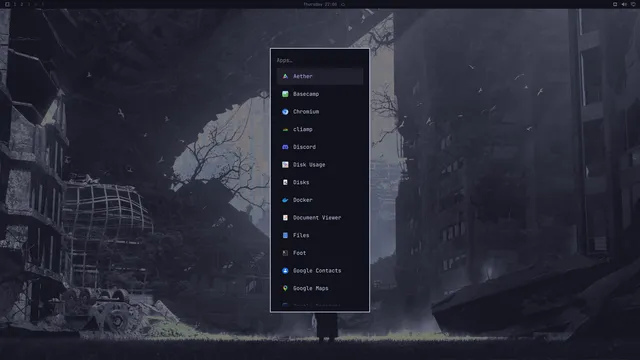The image size is (640, 360).
Task: Click the Google Contacts icon
Action: (x=285, y=271)
